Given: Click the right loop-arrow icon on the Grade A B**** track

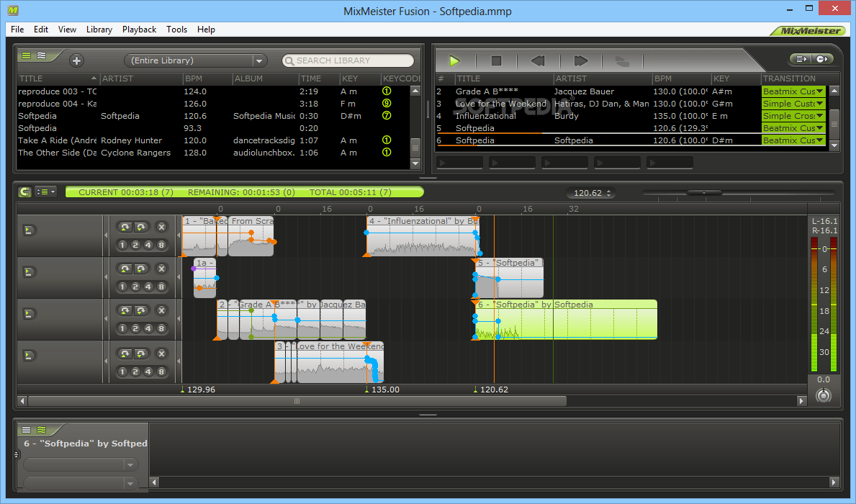Looking at the screenshot, I should click(141, 311).
